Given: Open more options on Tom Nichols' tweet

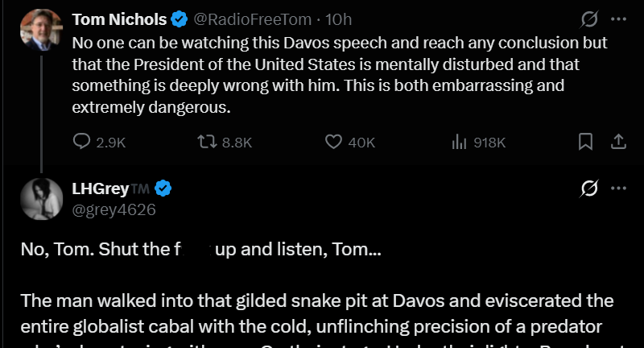Looking at the screenshot, I should click(x=618, y=19).
